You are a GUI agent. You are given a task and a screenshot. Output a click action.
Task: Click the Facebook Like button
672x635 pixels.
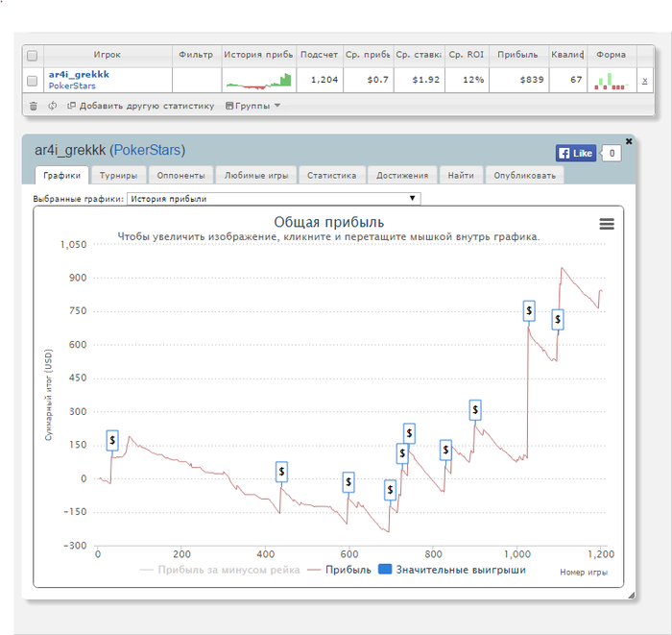click(x=576, y=153)
